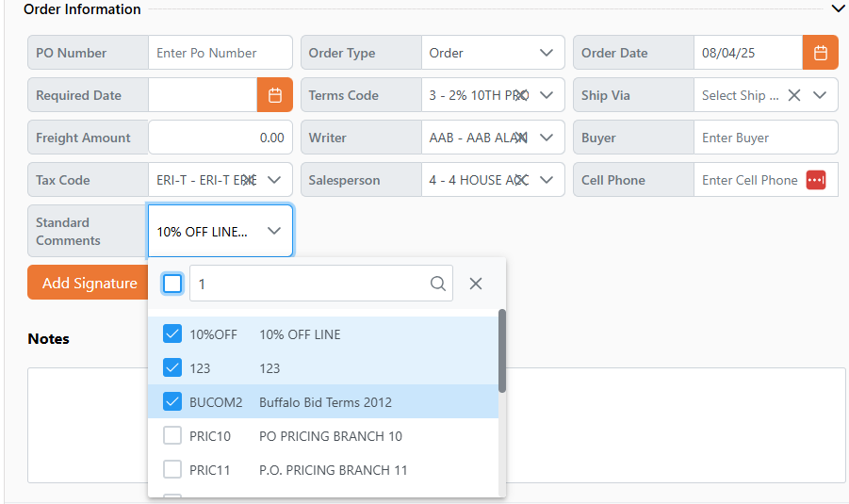Uncheck the 123 comment checkbox
The width and height of the screenshot is (849, 504).
172,368
